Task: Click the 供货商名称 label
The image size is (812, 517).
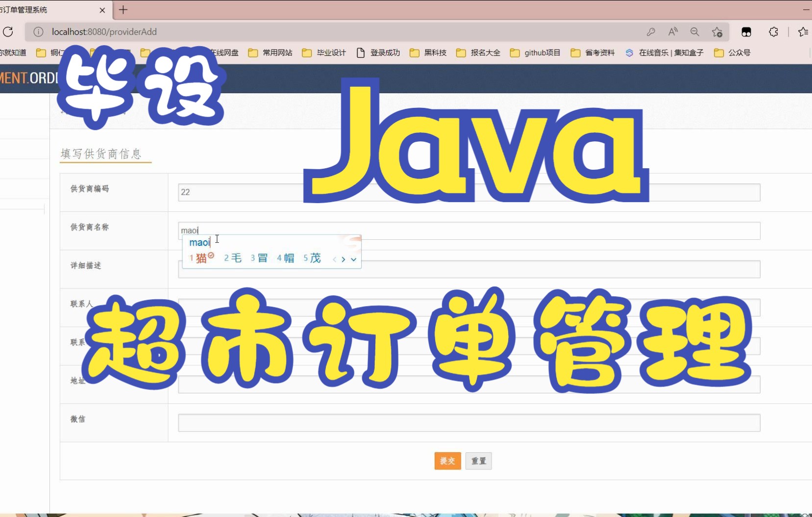Action: coord(90,227)
